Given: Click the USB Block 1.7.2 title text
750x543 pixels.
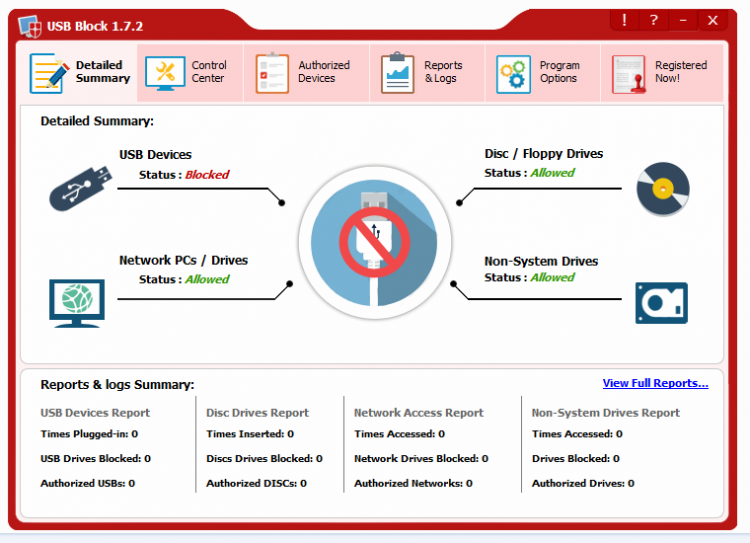Looking at the screenshot, I should (95, 26).
